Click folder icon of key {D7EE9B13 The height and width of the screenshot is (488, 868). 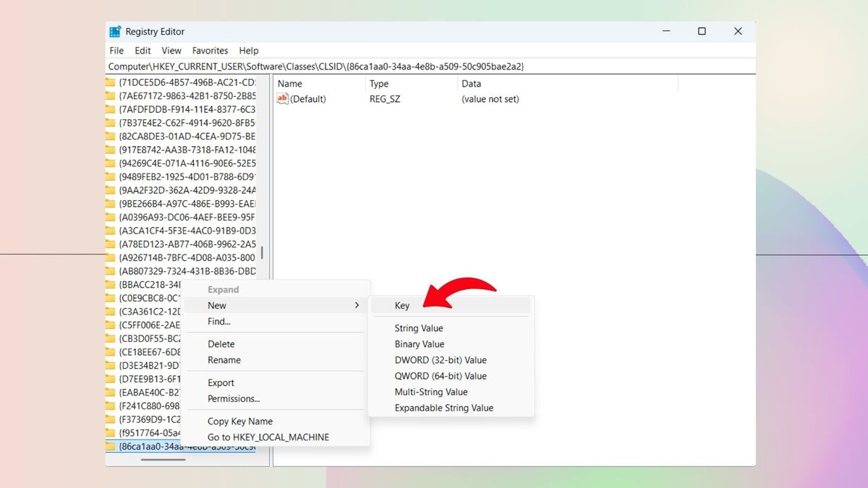[111, 379]
